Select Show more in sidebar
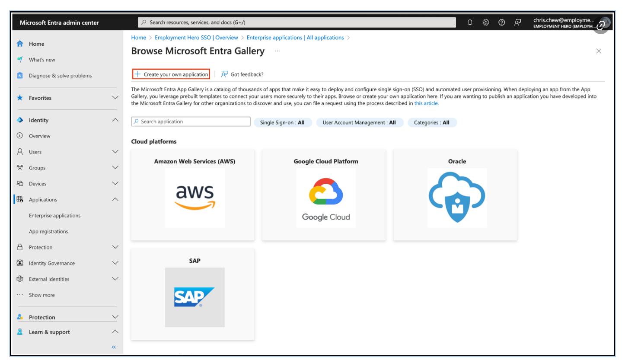Image resolution: width=625 pixels, height=364 pixels. (42, 295)
